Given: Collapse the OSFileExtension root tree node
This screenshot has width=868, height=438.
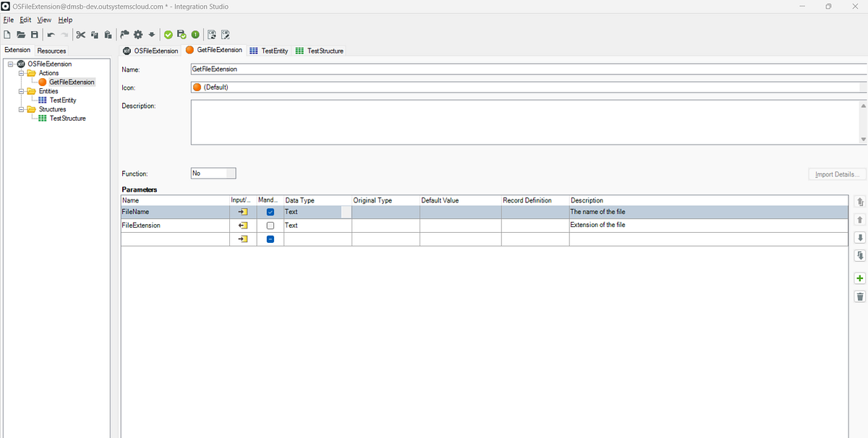Looking at the screenshot, I should tap(9, 64).
